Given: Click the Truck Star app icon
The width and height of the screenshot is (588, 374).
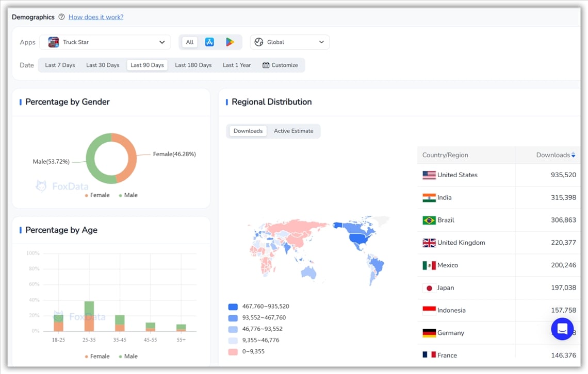Looking at the screenshot, I should pyautogui.click(x=54, y=42).
